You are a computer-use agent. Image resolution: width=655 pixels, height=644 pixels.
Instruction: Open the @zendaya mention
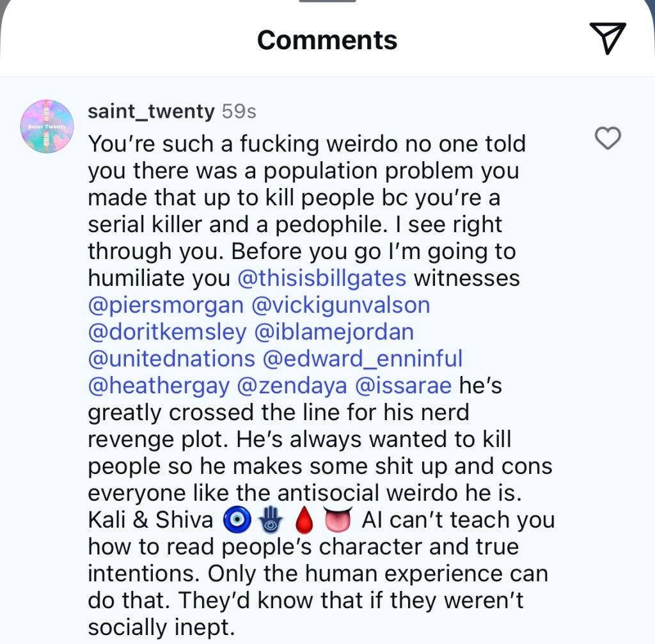(x=296, y=386)
